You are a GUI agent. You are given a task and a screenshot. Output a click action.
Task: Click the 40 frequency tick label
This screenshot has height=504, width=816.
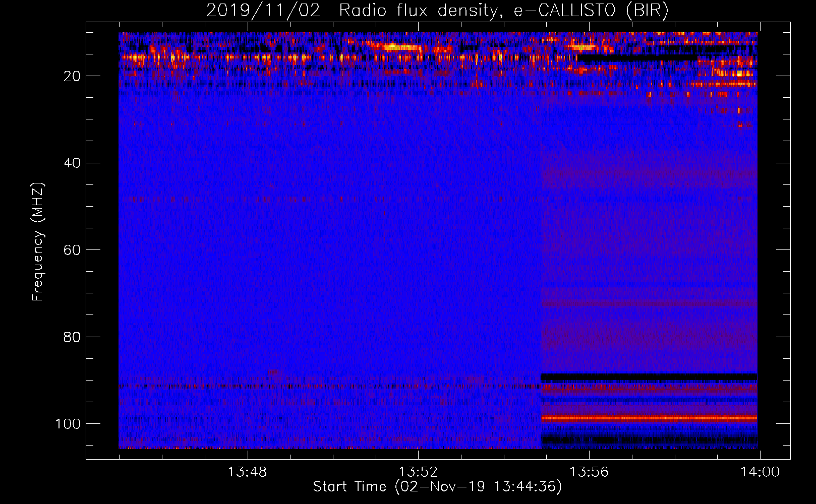point(73,163)
